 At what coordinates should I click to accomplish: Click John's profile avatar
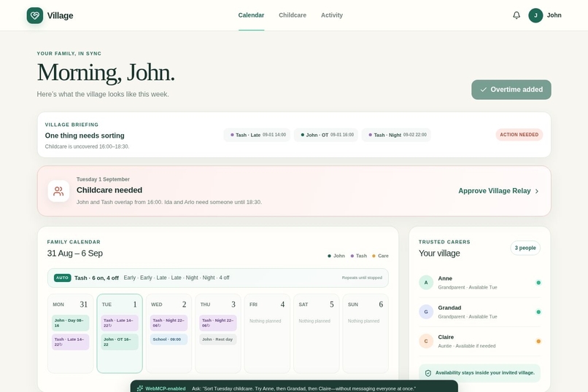coord(535,15)
